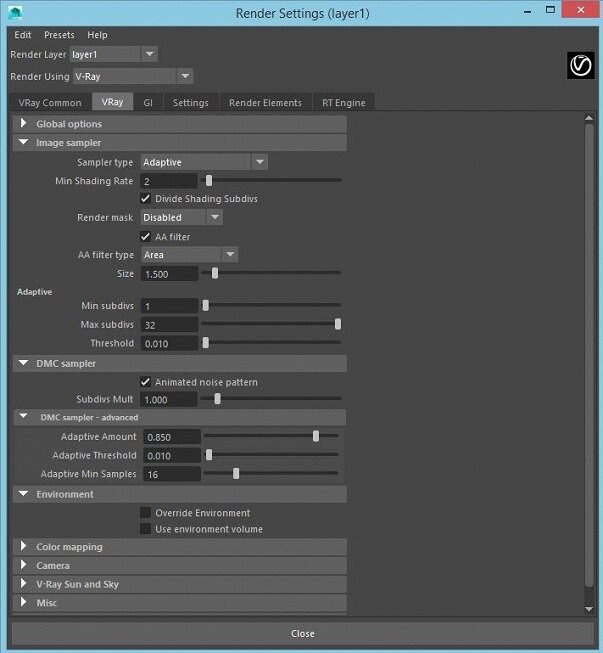603x653 pixels.
Task: Disable the AA filter checkbox
Action: (x=145, y=237)
